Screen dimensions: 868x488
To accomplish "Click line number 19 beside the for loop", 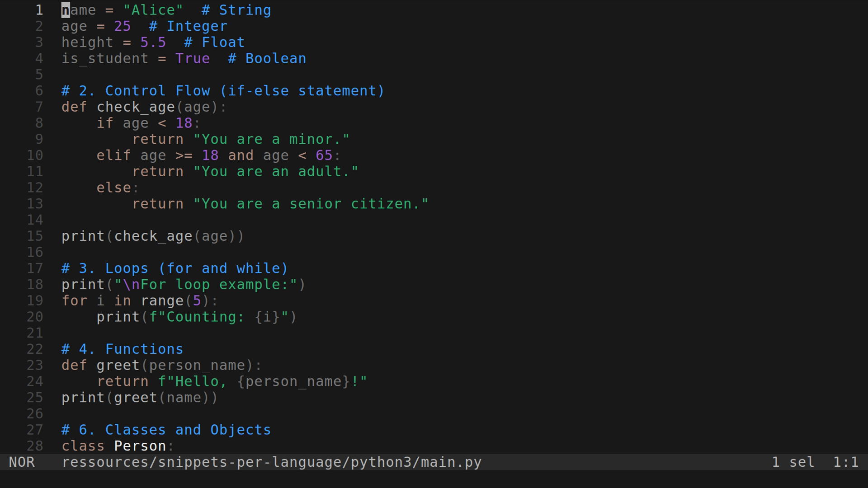I will (x=34, y=300).
